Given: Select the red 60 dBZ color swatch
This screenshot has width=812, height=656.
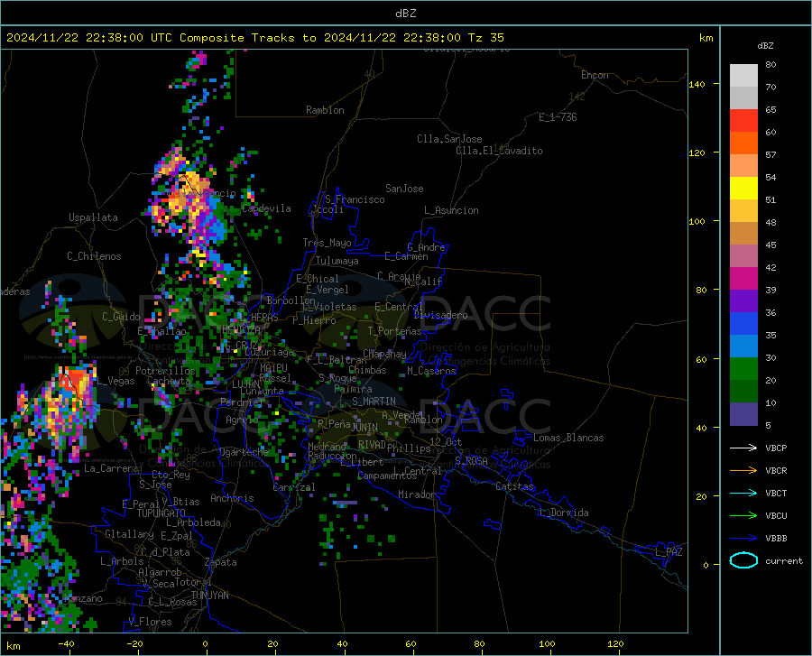Looking at the screenshot, I should point(743,121).
